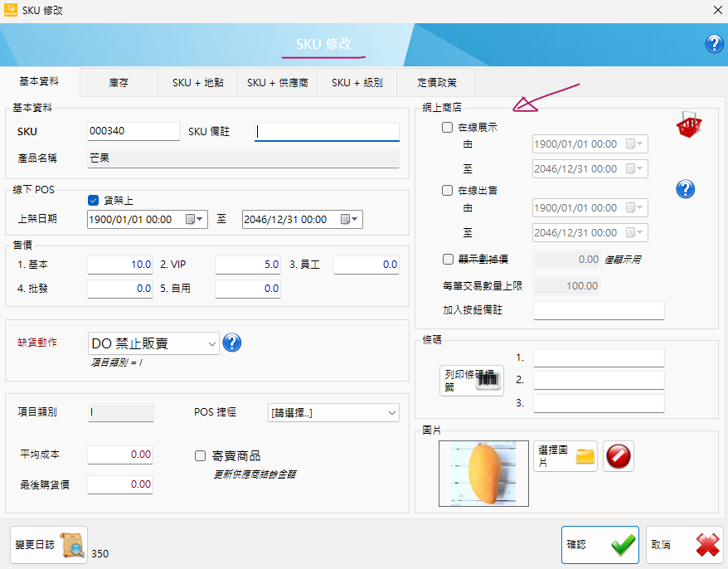
Task: Open folder to select image
Action: tap(565, 456)
